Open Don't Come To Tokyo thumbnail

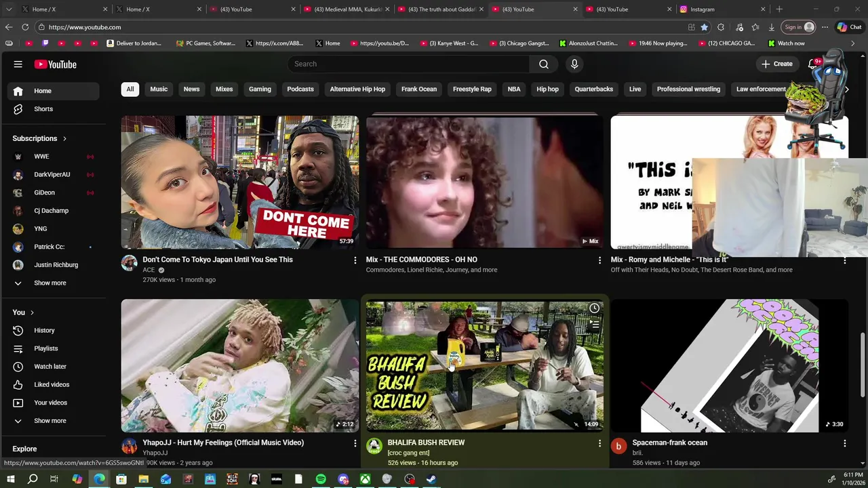coord(240,182)
